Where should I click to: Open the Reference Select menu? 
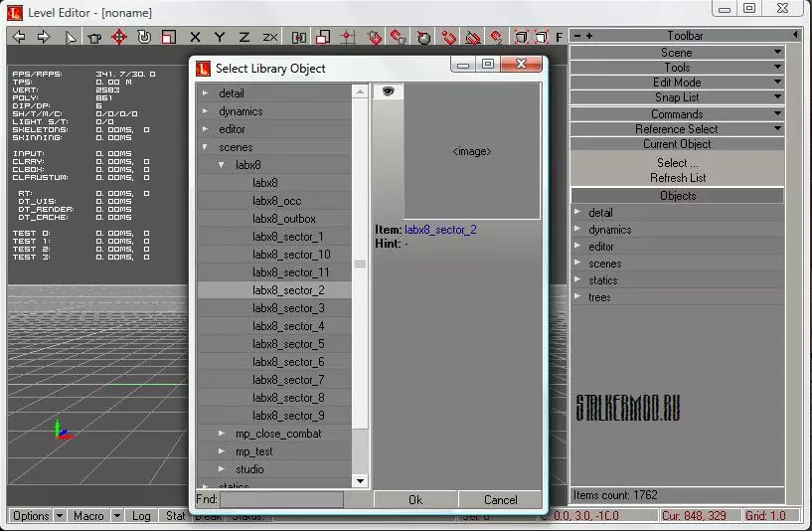pos(677,129)
